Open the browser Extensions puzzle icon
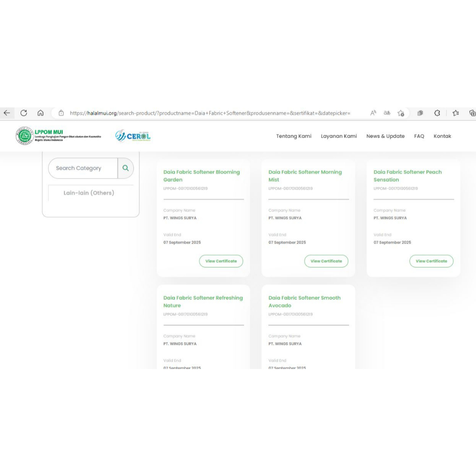The height and width of the screenshot is (476, 476). (x=437, y=113)
